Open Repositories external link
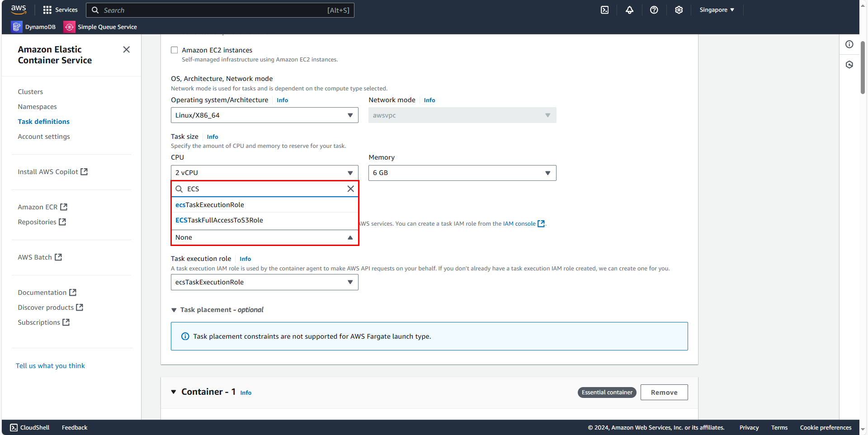Viewport: 868px width, 435px height. pos(42,222)
